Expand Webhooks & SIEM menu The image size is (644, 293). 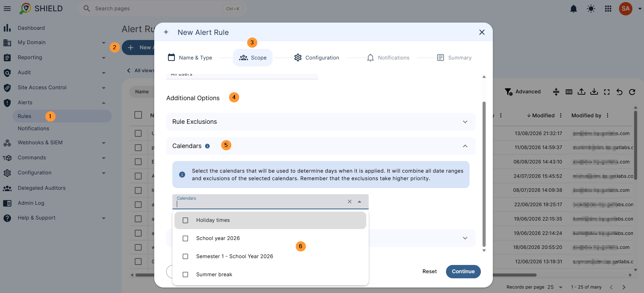104,143
